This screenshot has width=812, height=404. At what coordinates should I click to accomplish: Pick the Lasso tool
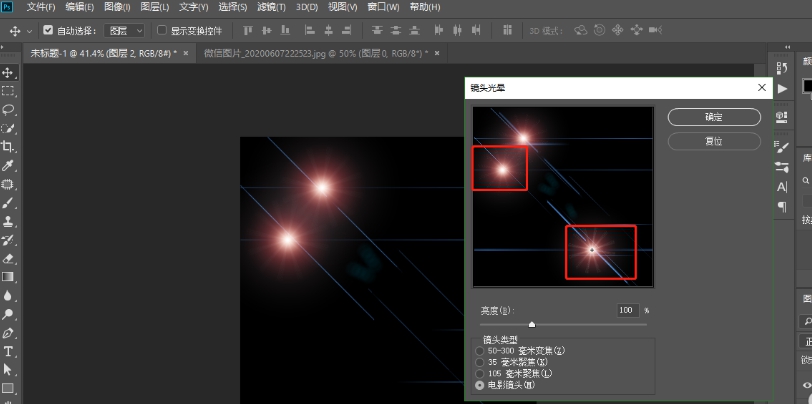click(8, 109)
